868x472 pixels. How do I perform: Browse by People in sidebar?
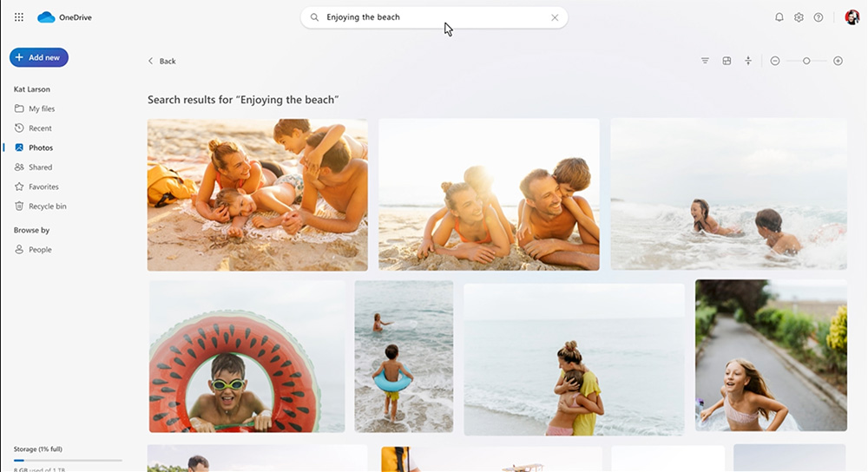(40, 250)
